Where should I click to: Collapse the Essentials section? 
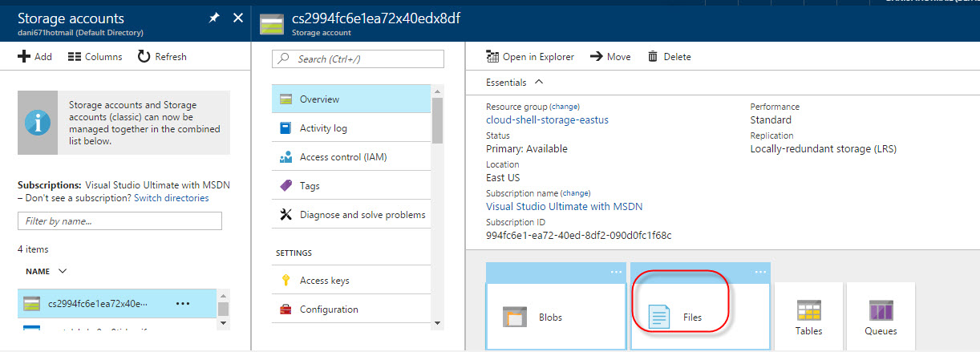pos(539,82)
